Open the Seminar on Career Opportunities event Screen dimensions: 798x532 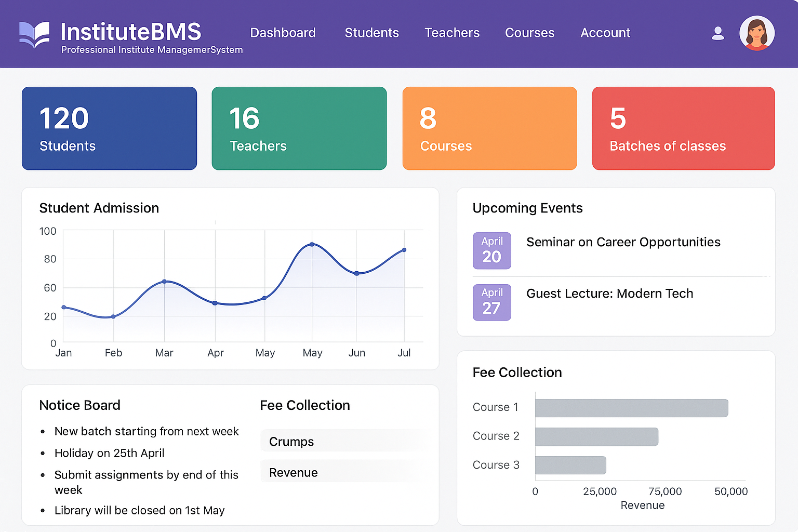click(623, 242)
